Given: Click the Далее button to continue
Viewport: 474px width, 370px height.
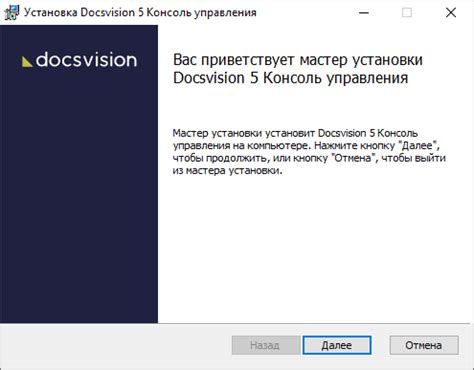Looking at the screenshot, I should tap(337, 345).
